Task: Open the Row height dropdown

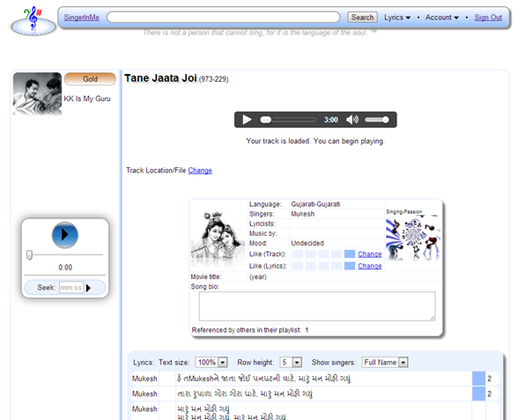Action: click(x=291, y=362)
